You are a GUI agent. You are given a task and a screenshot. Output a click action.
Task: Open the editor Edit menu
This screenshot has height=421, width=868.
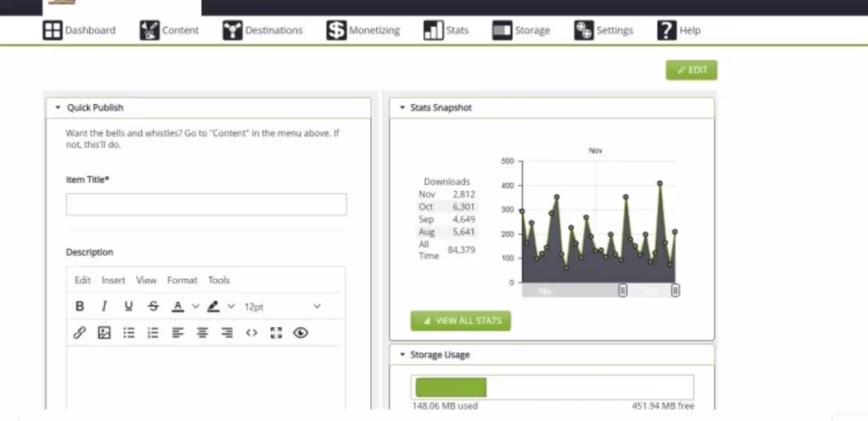[83, 280]
